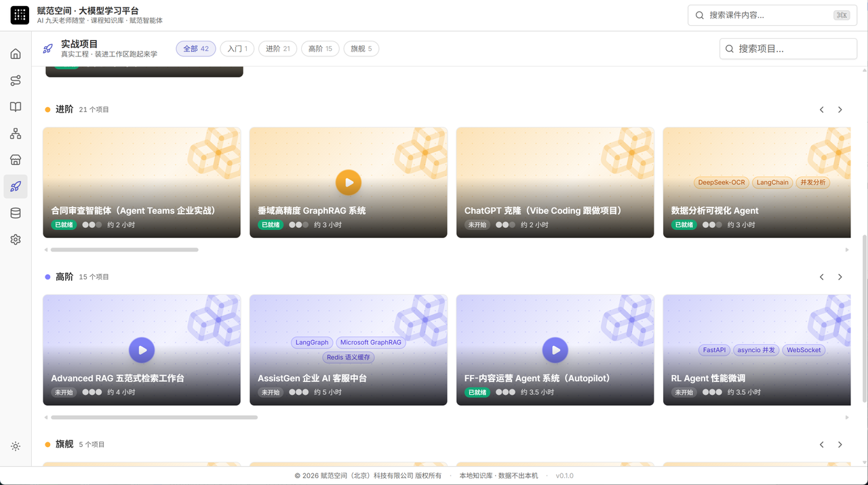Open the open-book courseware icon in sidebar
Viewport: 868px width, 485px height.
(x=16, y=107)
